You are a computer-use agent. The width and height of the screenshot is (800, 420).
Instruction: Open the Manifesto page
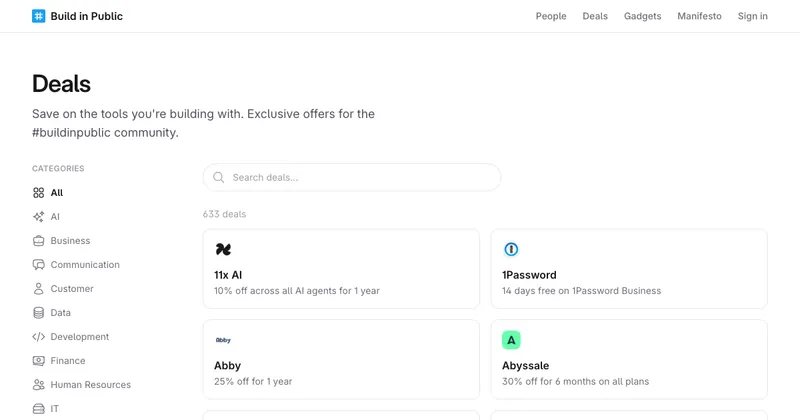(699, 16)
